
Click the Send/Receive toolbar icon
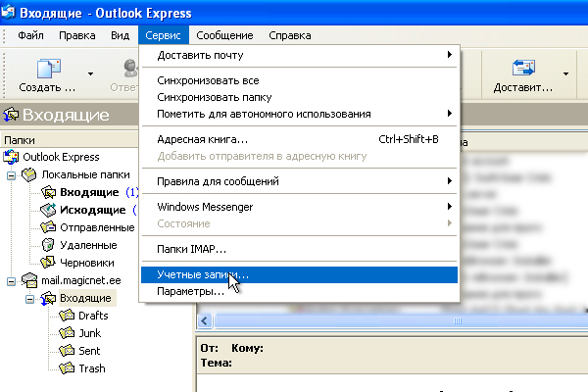(x=523, y=68)
